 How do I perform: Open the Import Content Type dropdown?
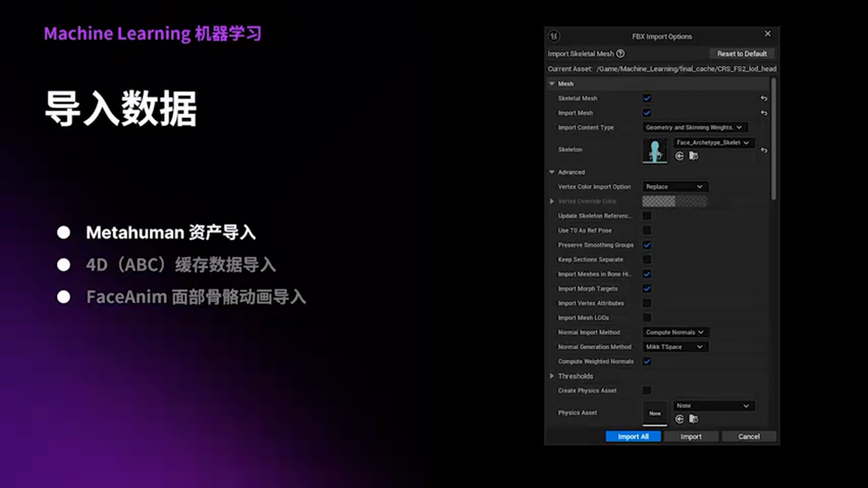click(x=694, y=127)
